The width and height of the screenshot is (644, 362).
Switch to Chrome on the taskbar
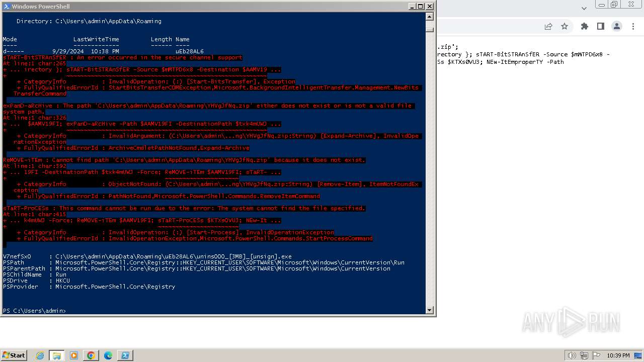[91, 355]
